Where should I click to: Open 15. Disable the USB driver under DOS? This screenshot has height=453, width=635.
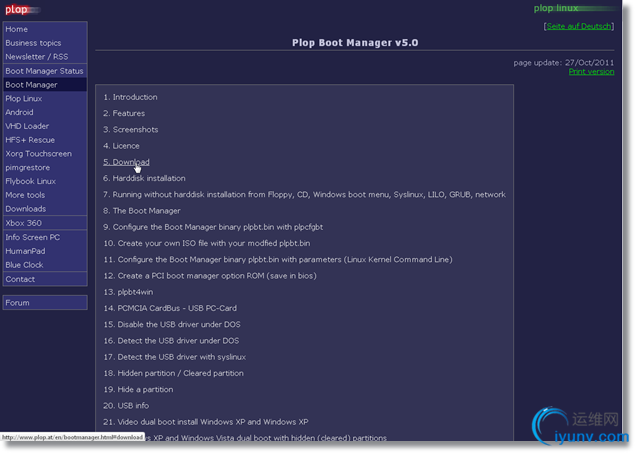pos(172,324)
